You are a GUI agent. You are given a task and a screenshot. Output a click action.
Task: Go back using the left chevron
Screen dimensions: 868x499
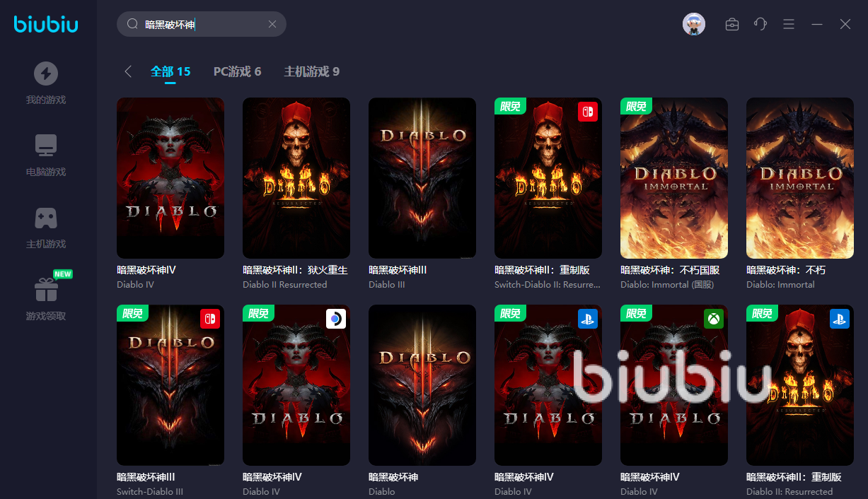tap(128, 71)
